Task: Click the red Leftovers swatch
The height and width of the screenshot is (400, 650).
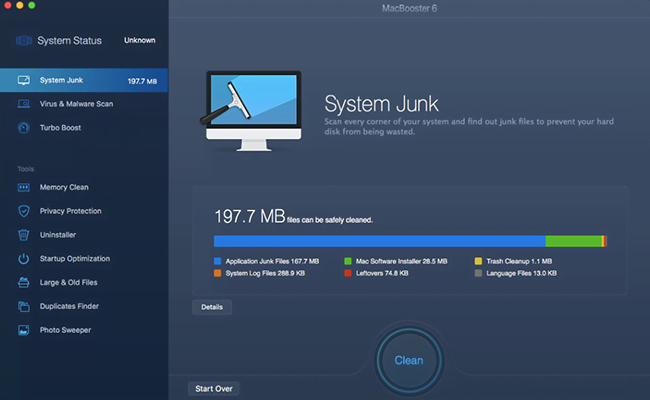Action: tap(348, 273)
